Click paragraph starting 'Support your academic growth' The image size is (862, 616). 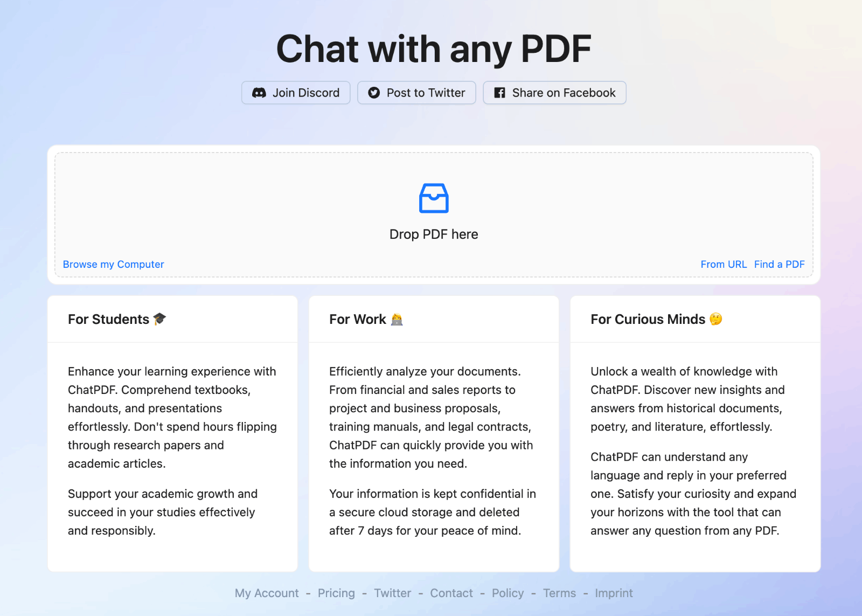(x=163, y=512)
